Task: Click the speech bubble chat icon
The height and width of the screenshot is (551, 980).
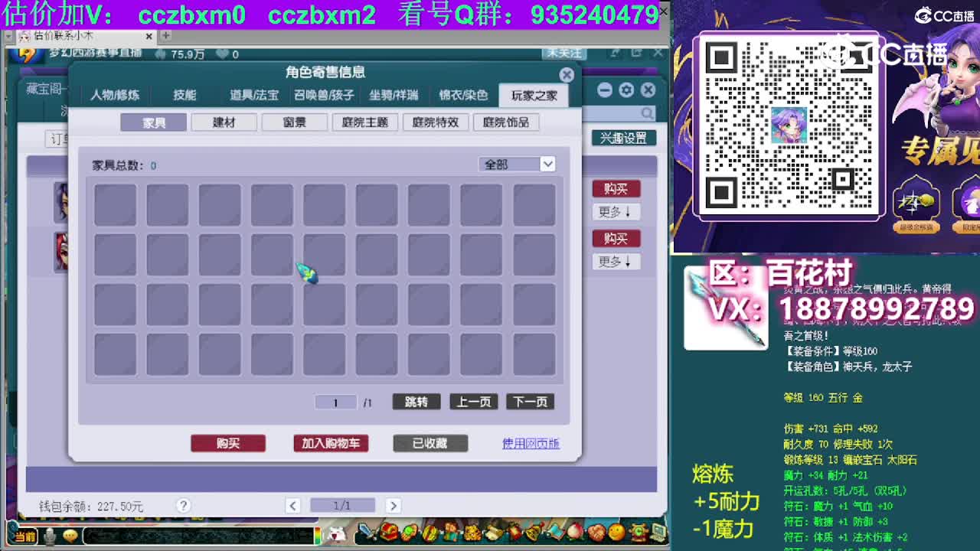Action: click(x=70, y=536)
